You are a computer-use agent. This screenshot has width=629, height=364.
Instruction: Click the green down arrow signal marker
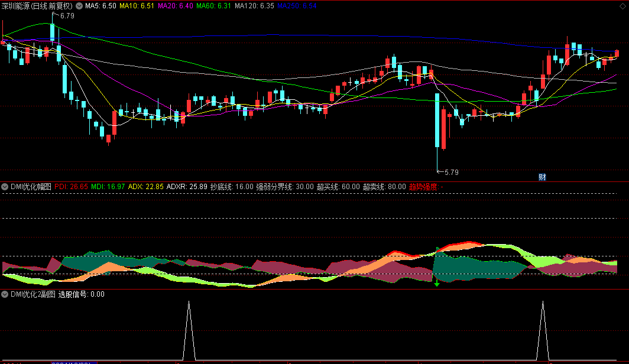point(437,284)
